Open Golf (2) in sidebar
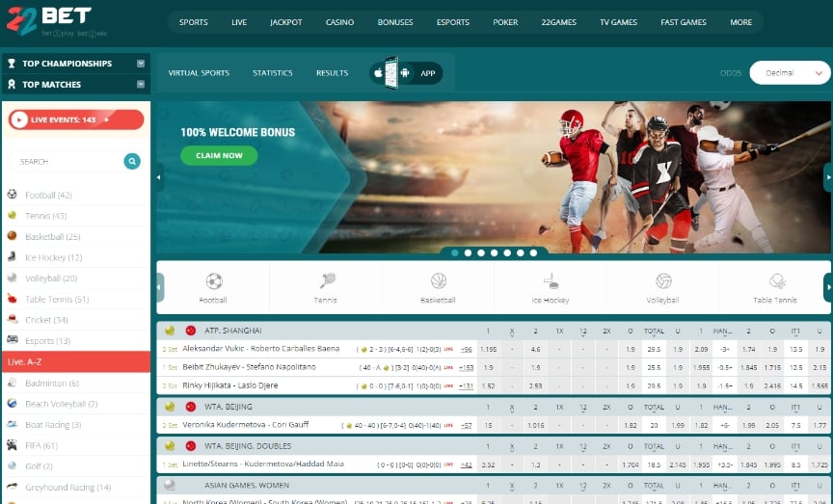 tap(39, 466)
